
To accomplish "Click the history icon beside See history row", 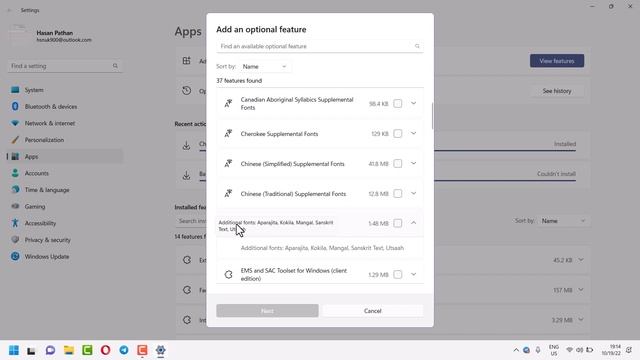I will (187, 91).
